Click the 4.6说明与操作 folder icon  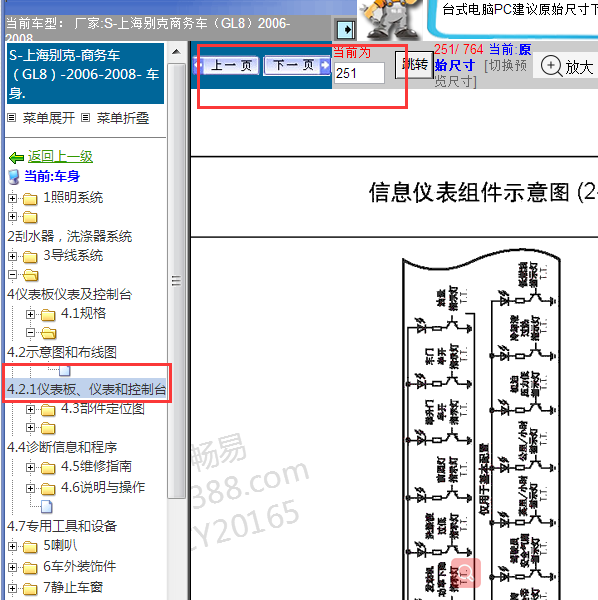click(48, 489)
